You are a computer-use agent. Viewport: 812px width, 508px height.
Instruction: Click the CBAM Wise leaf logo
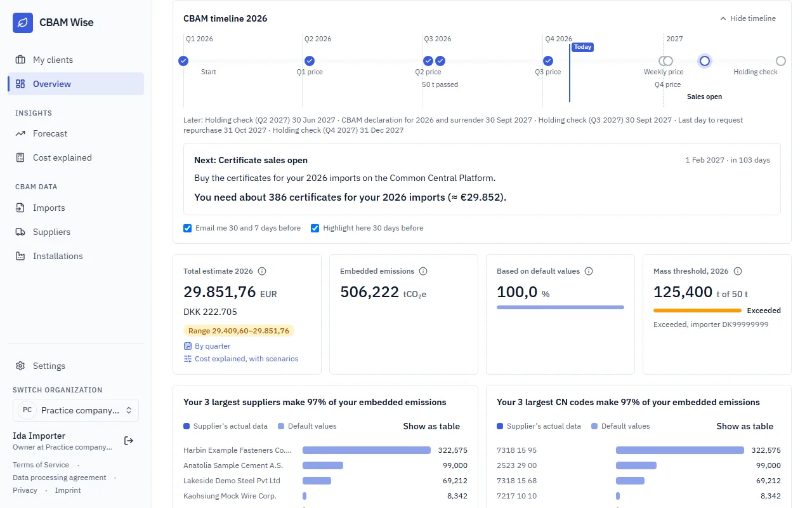(x=23, y=22)
